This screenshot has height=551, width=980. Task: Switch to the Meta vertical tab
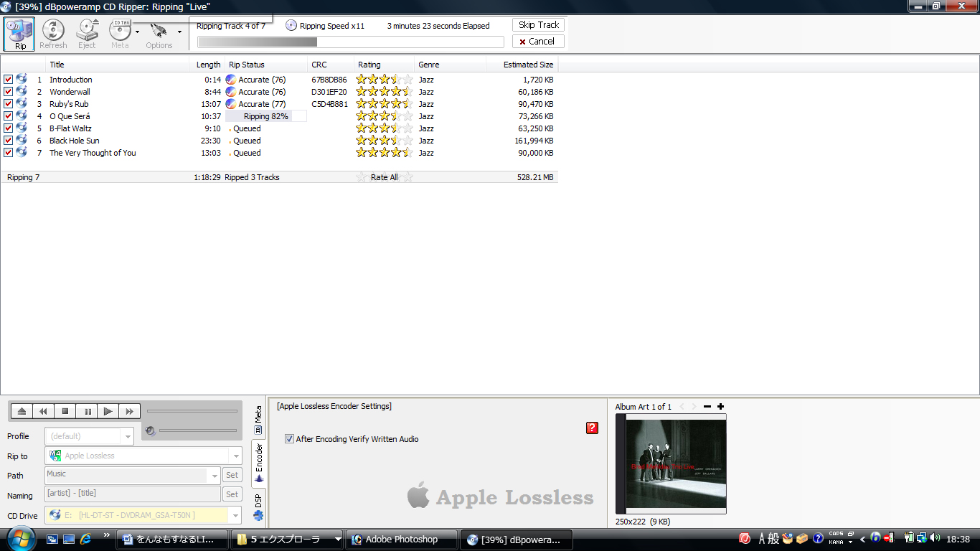[258, 420]
